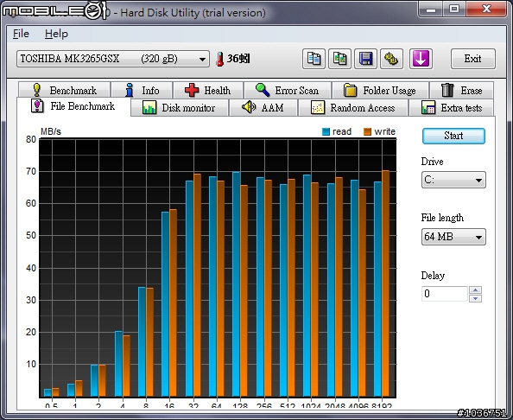The height and width of the screenshot is (420, 513).
Task: Open the Random Access tab
Action: 353,108
